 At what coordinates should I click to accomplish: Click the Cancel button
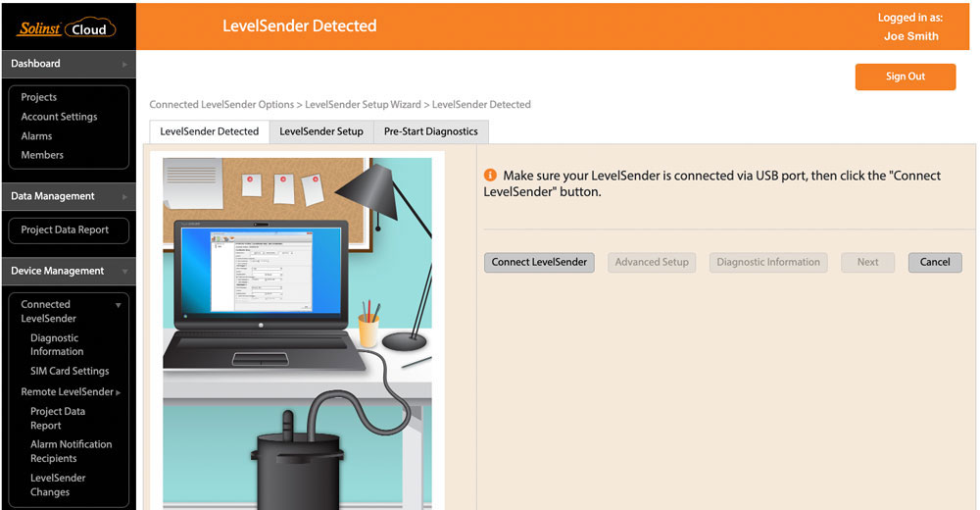pyautogui.click(x=934, y=262)
